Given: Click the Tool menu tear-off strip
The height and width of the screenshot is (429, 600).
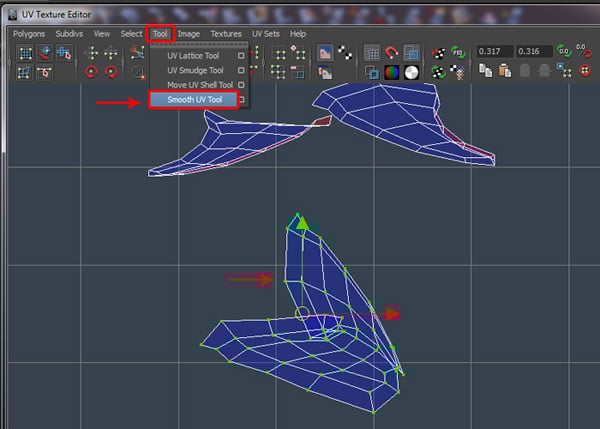Looking at the screenshot, I should tap(199, 45).
